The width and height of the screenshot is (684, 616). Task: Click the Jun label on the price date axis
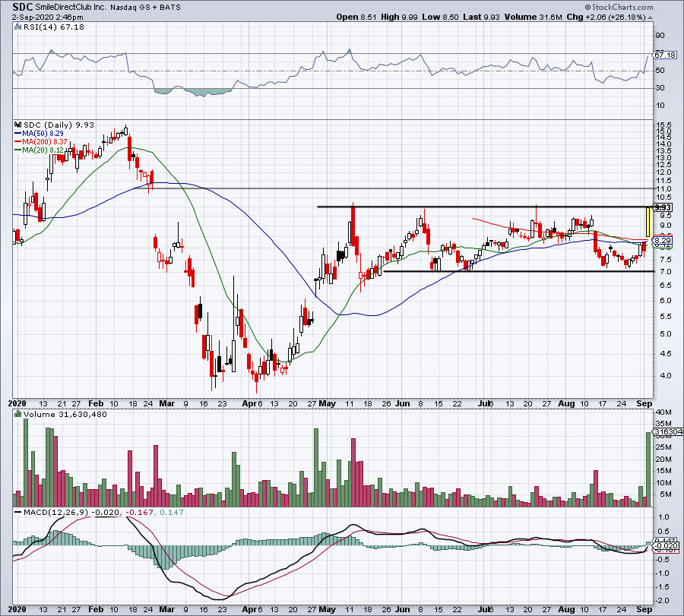[403, 403]
